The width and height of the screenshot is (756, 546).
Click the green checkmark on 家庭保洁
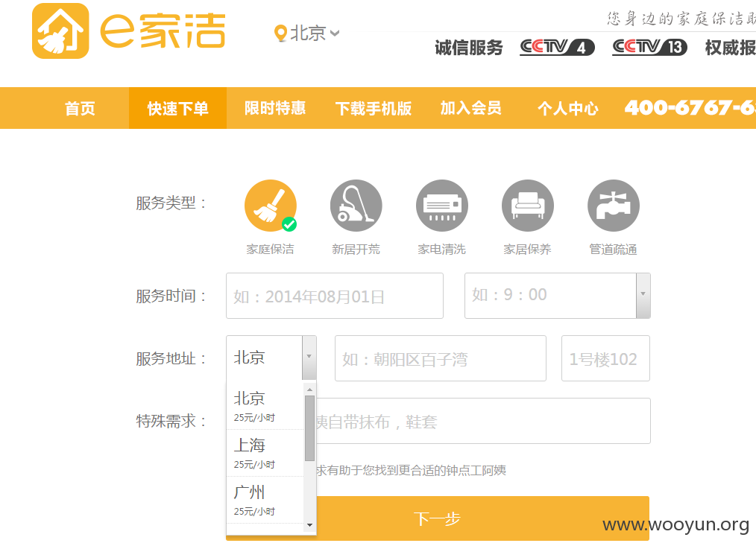(x=289, y=224)
